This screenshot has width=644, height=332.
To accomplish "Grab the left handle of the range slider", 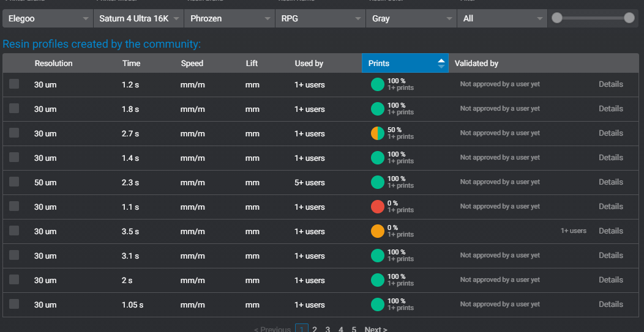I will pos(557,18).
